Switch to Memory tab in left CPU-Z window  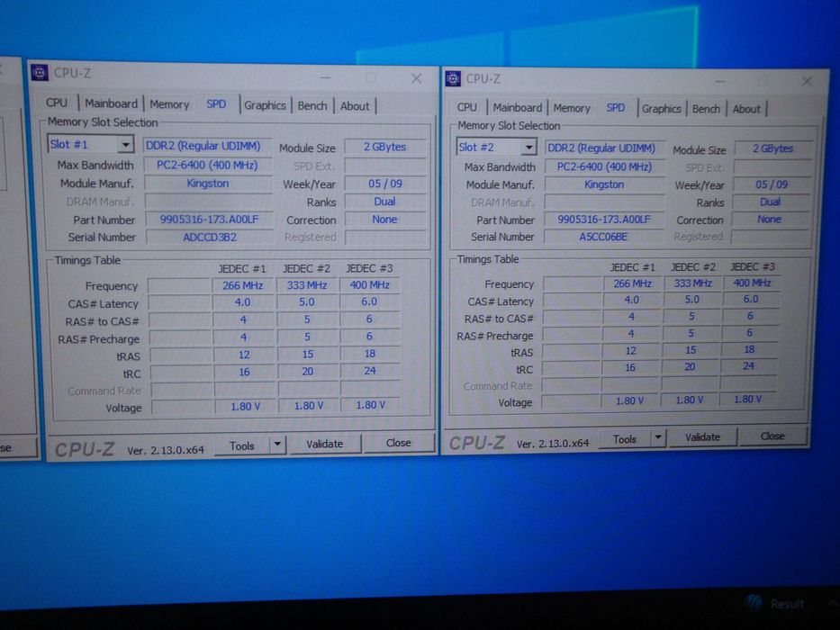point(169,104)
